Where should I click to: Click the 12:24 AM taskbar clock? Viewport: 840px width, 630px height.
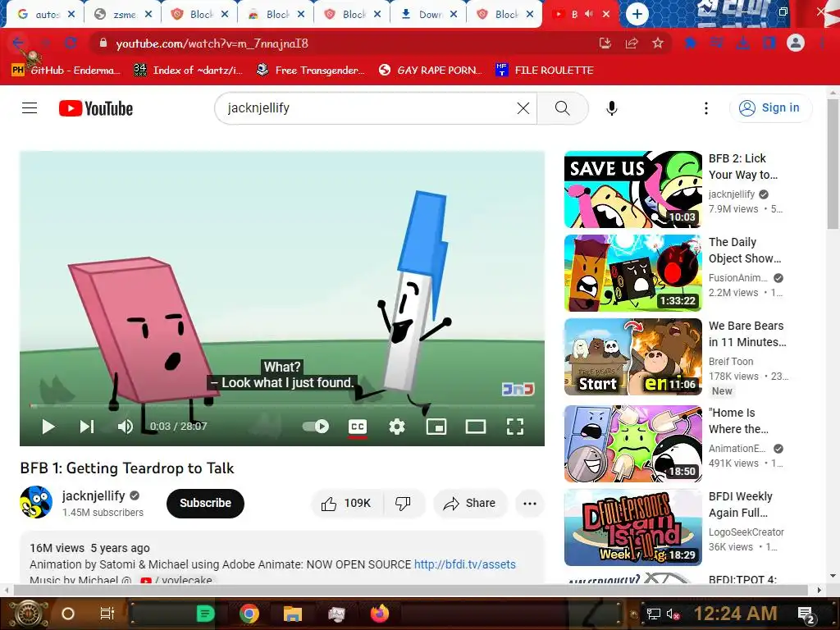pyautogui.click(x=736, y=614)
